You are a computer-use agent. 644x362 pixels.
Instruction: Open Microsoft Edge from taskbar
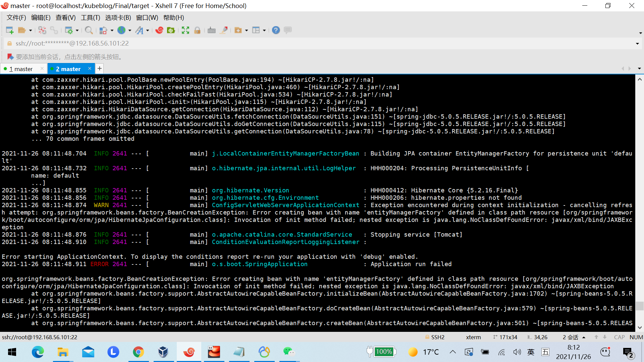click(38, 352)
